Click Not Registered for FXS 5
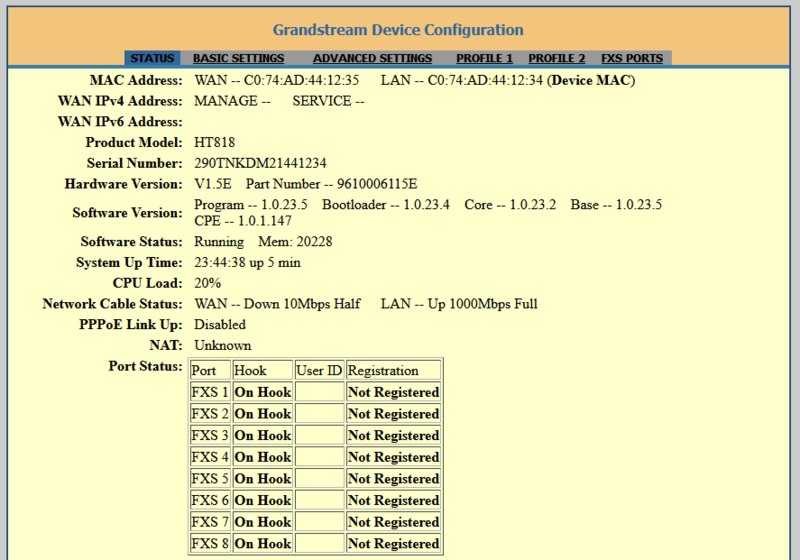 [393, 479]
